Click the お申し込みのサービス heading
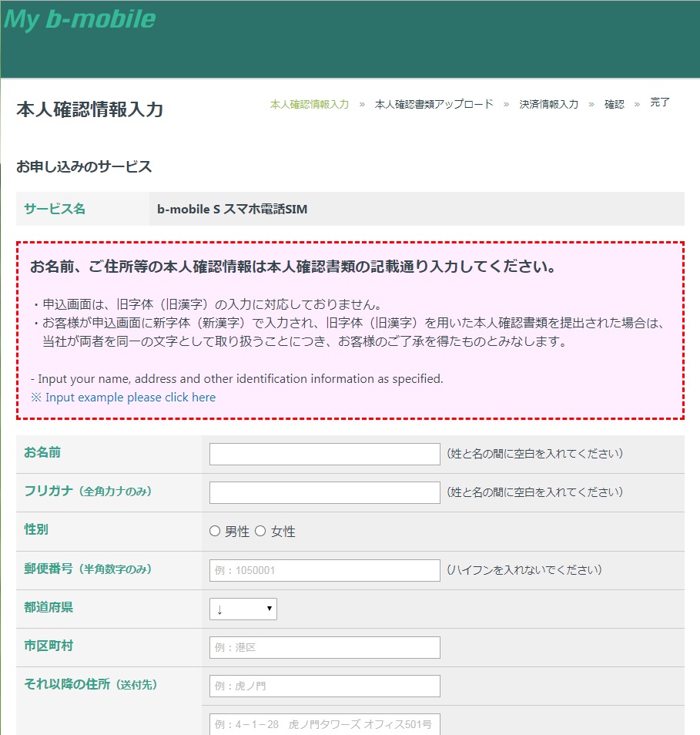 pos(84,166)
